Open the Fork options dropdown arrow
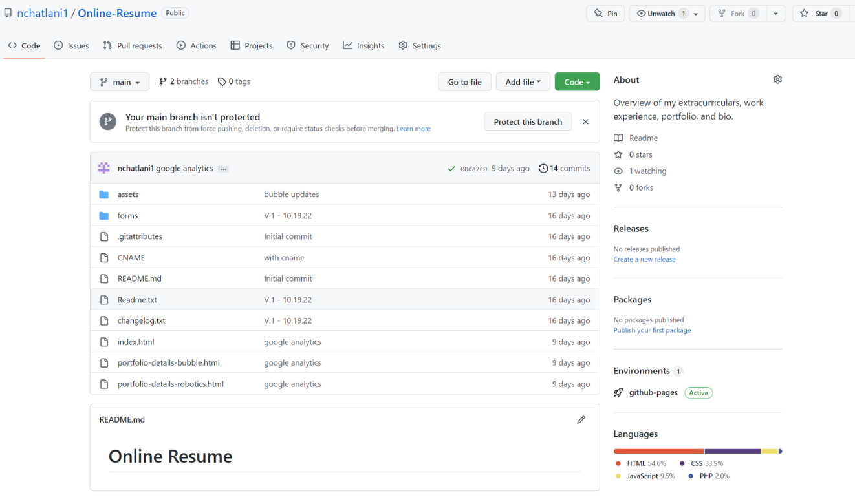The width and height of the screenshot is (855, 504). click(x=775, y=14)
